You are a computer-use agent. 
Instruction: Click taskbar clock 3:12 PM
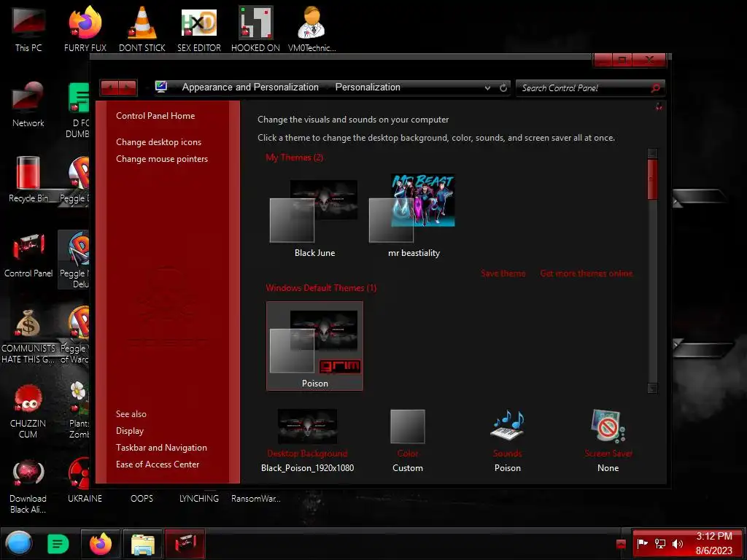coord(713,543)
